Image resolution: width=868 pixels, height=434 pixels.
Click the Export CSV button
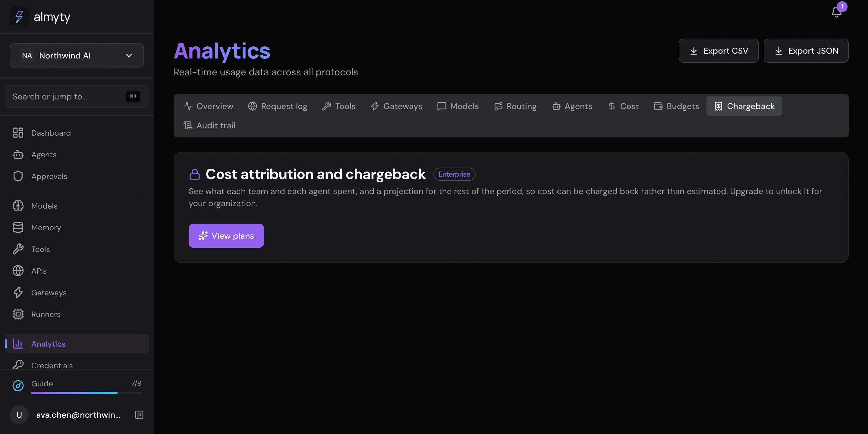pos(719,51)
